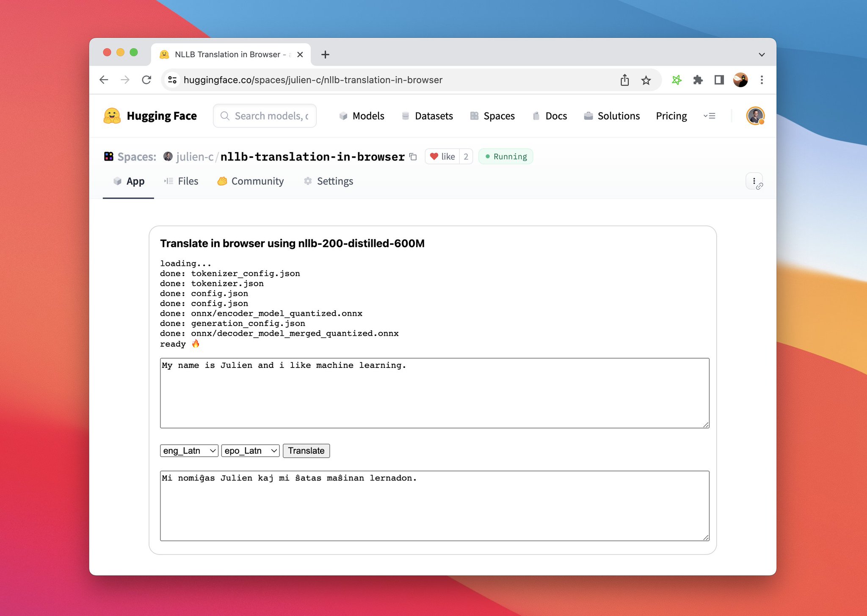Click inside the Esperanto output text area
Screen dimensions: 867x616
[x=435, y=506]
